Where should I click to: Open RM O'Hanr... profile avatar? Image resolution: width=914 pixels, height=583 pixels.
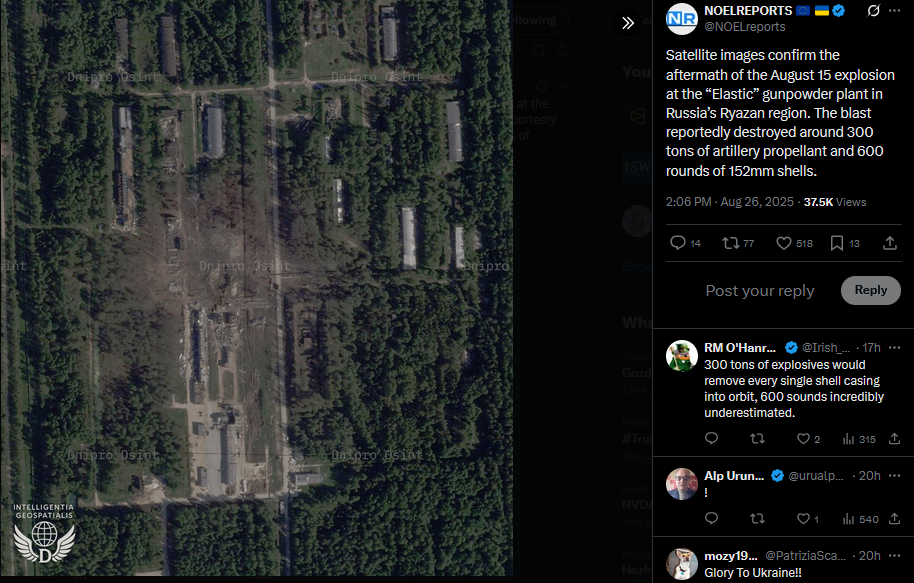[681, 356]
